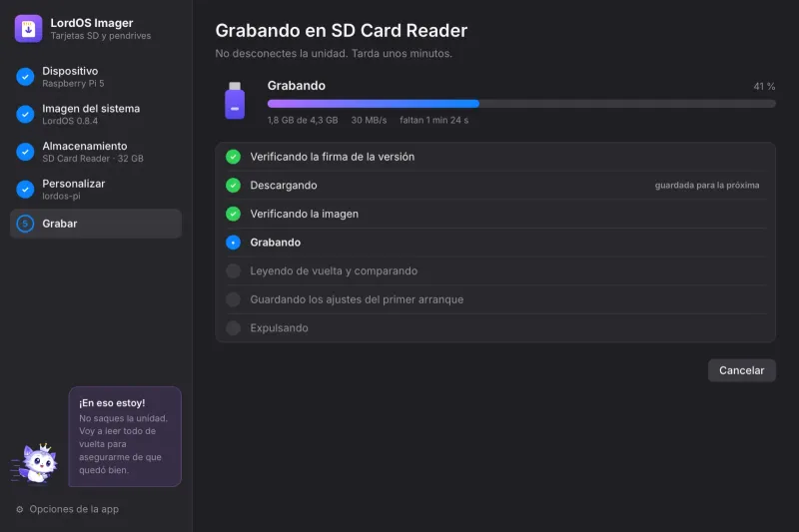Image resolution: width=799 pixels, height=532 pixels.
Task: Select the Almacenamiento sidebar step
Action: pyautogui.click(x=96, y=152)
